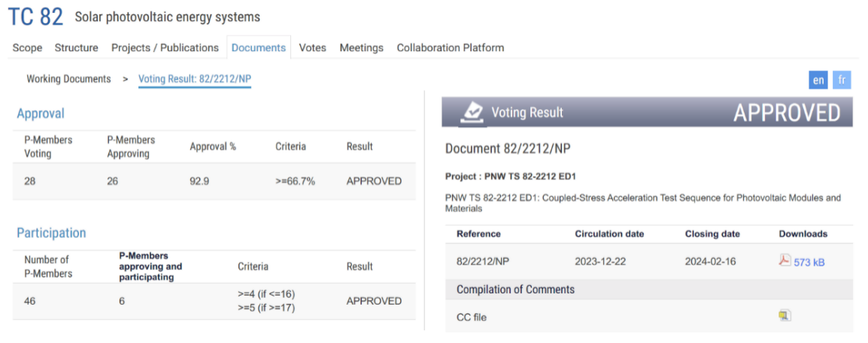Open the Collaboration Platform tab
Viewport: 868px width, 343px height.
click(x=450, y=47)
